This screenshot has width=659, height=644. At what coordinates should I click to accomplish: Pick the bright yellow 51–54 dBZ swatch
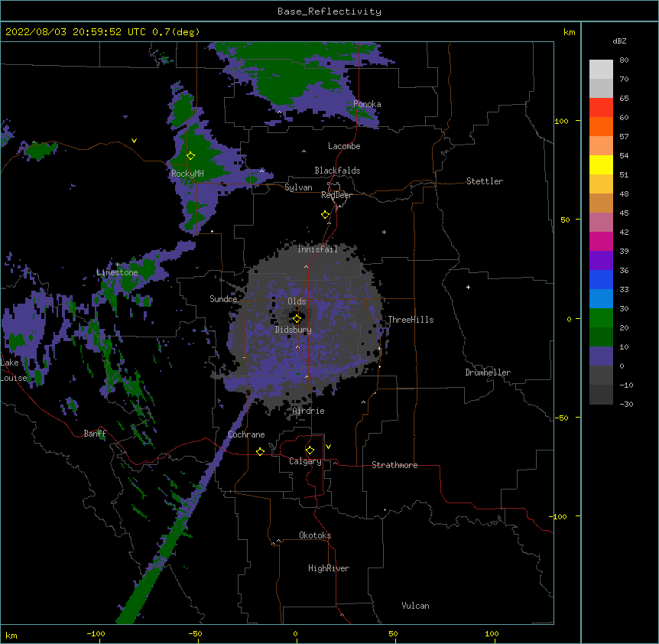point(601,164)
